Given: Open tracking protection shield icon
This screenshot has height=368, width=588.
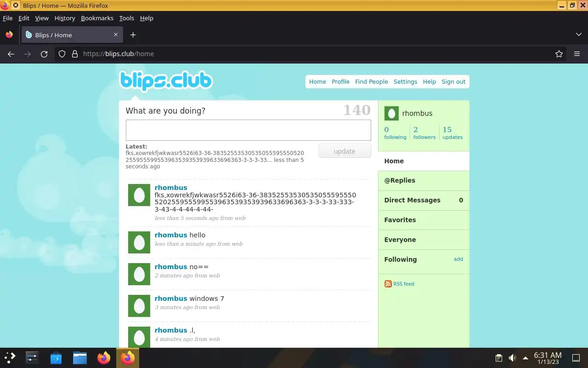Looking at the screenshot, I should tap(62, 54).
